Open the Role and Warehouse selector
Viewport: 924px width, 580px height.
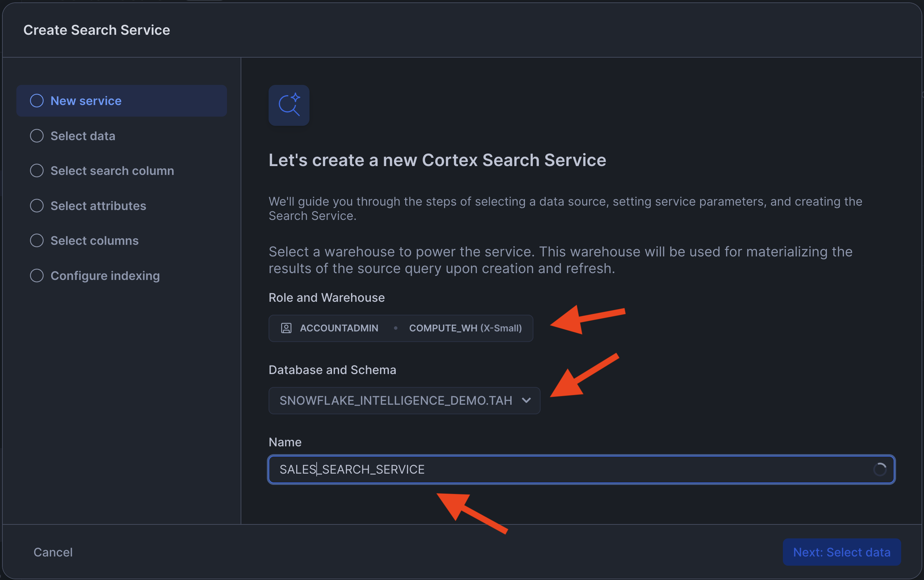point(400,328)
